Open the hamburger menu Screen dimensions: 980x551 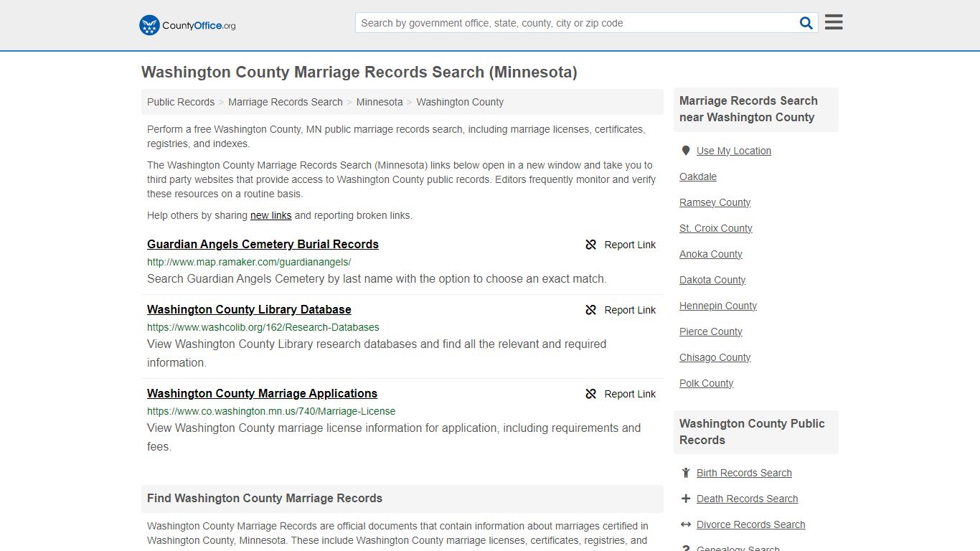pyautogui.click(x=834, y=22)
